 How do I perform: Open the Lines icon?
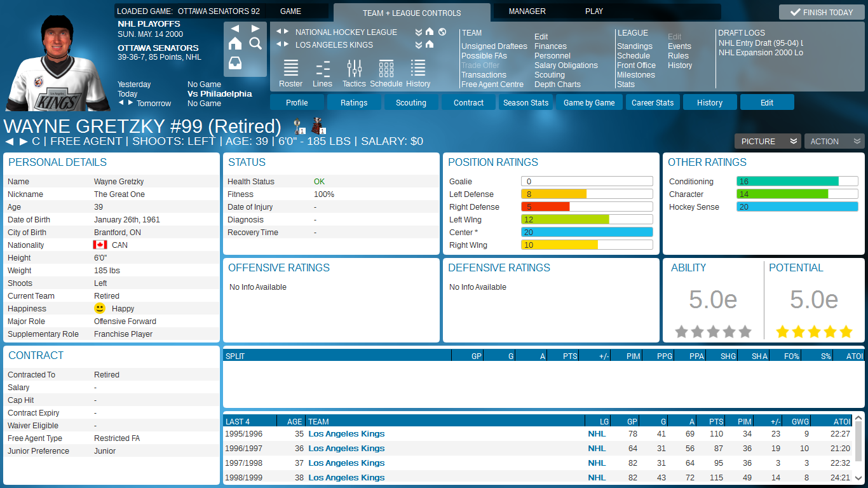(323, 74)
